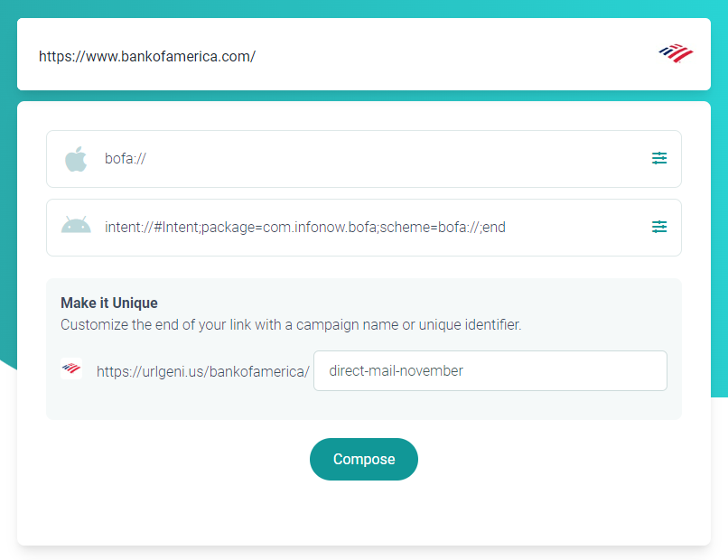
Task: Click the Compose button
Action: pos(363,459)
